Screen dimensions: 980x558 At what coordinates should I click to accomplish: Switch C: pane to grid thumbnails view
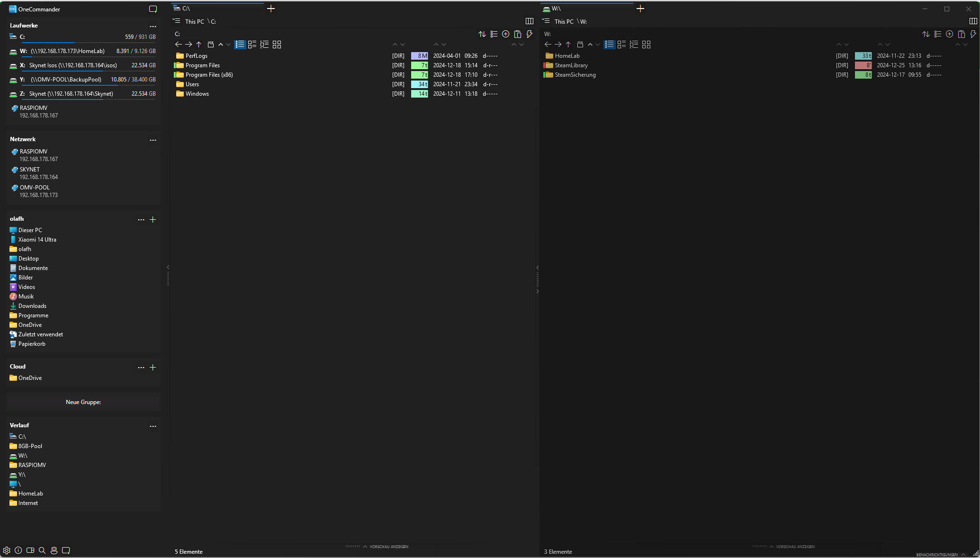tap(277, 45)
